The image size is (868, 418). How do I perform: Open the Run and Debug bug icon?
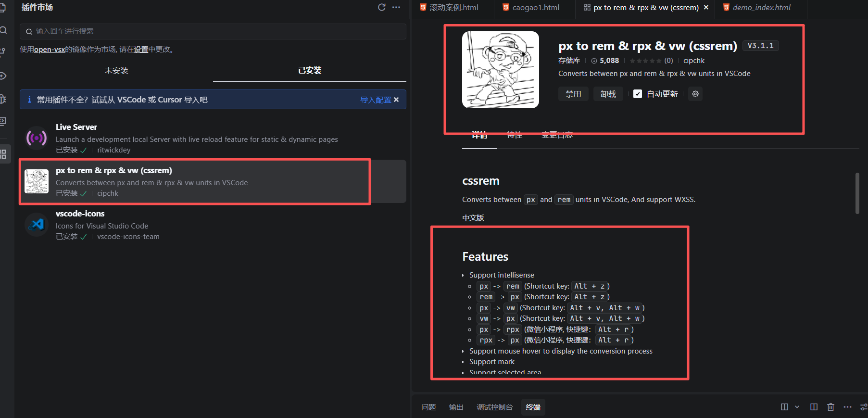(x=2, y=99)
